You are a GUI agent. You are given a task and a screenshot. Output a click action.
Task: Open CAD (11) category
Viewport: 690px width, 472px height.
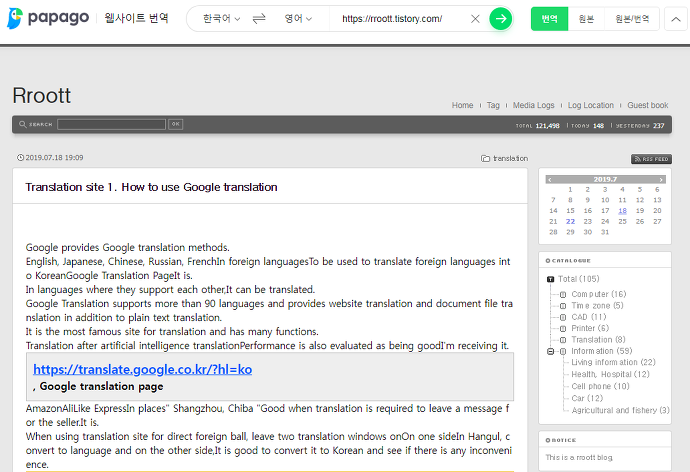[x=589, y=317]
